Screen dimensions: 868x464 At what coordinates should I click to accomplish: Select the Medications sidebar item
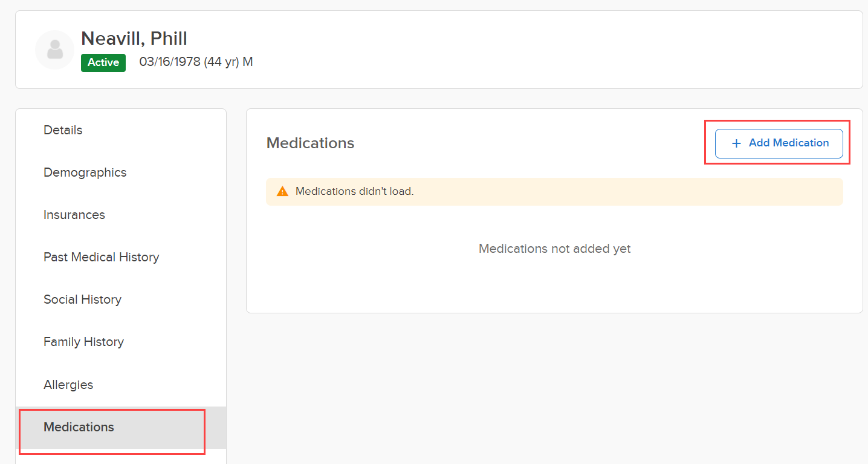pos(79,427)
